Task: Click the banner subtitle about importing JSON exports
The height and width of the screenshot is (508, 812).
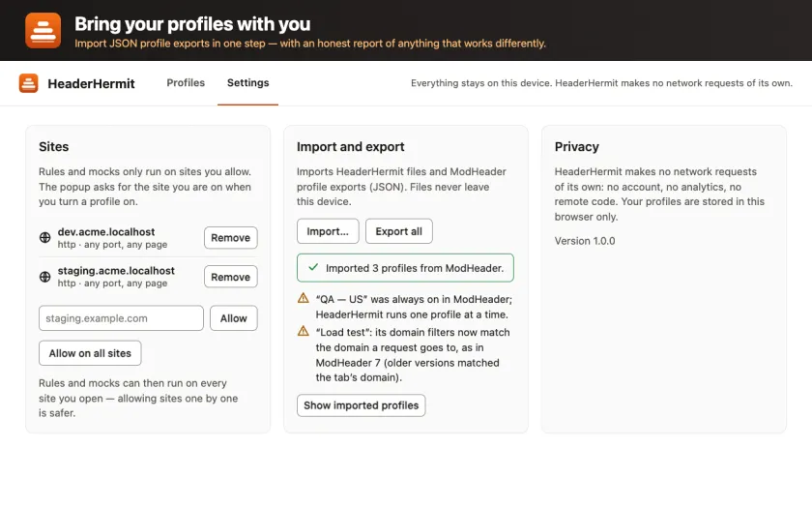Action: 310,44
